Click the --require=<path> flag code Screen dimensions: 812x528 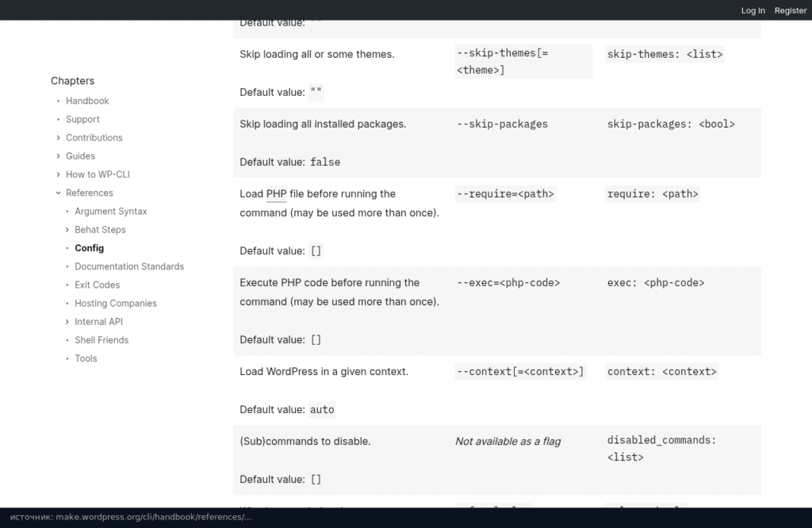pos(505,193)
